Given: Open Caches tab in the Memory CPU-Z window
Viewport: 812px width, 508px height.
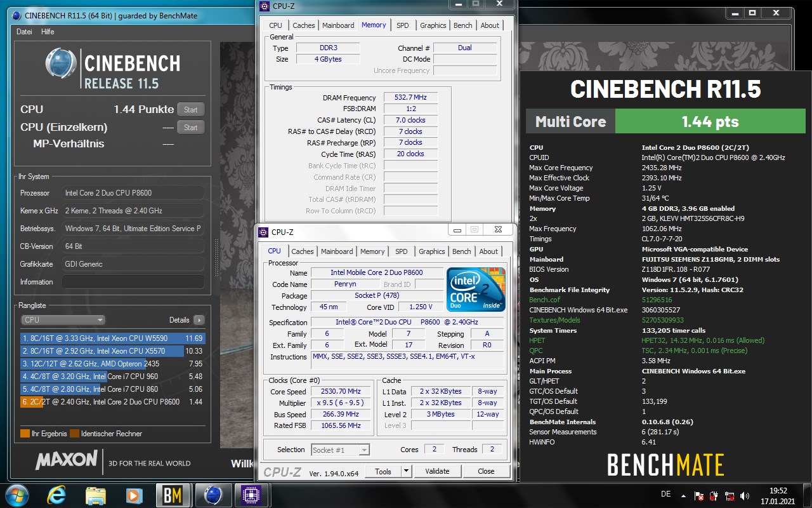Looking at the screenshot, I should click(303, 25).
